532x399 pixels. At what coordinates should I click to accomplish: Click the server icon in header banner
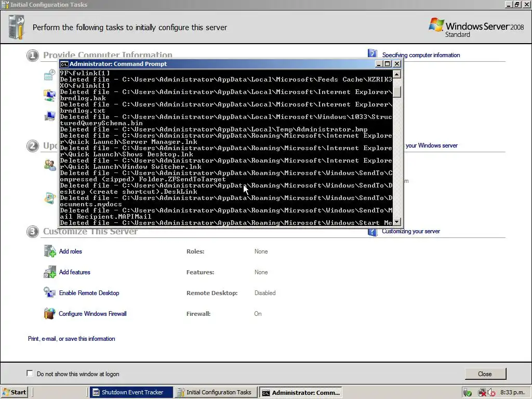[17, 27]
